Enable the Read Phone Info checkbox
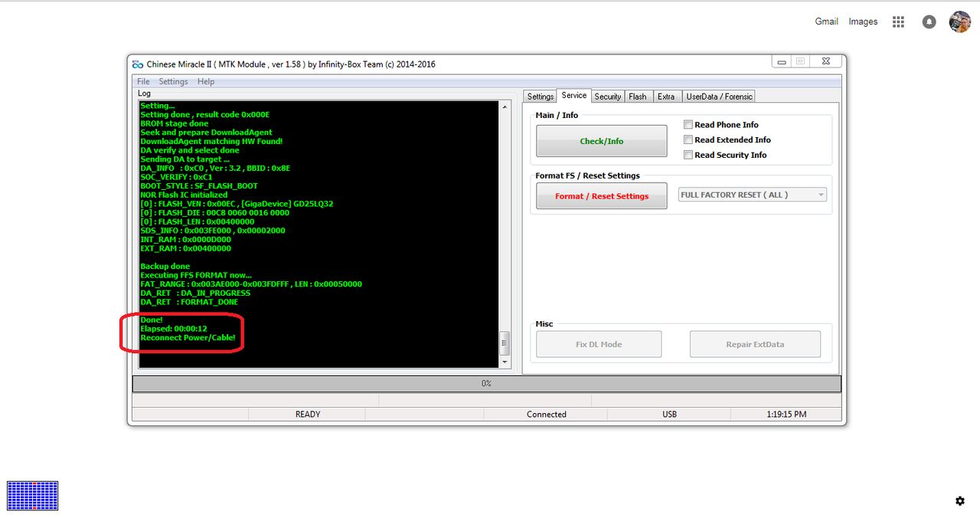This screenshot has height=518, width=980. tap(688, 125)
